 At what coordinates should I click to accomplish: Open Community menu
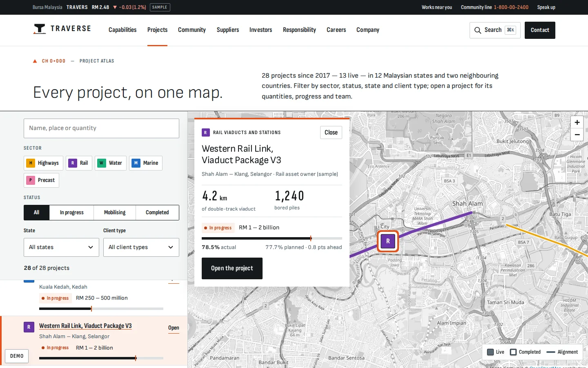(x=192, y=30)
